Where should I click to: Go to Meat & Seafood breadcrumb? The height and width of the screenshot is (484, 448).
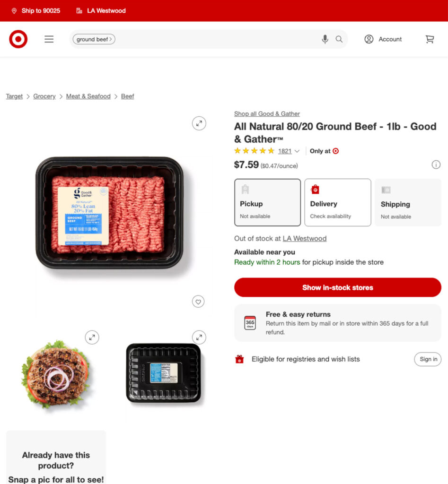[88, 96]
